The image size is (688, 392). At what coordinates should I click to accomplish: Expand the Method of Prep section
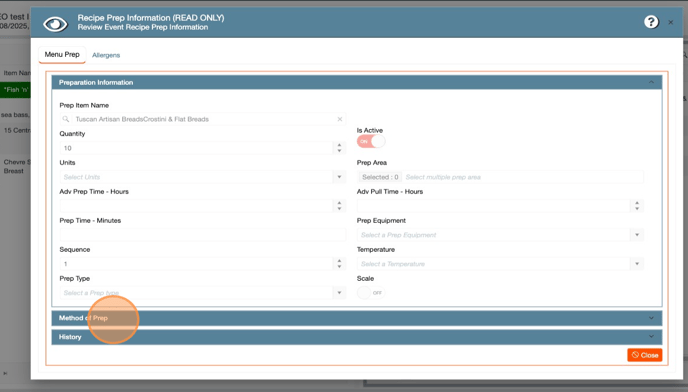[x=357, y=318]
